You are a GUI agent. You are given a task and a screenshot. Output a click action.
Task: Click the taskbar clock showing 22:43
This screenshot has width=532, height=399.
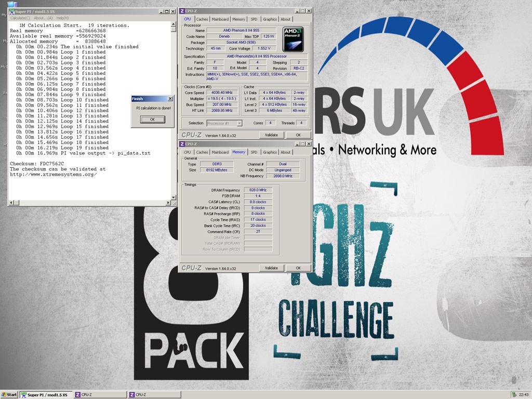pyautogui.click(x=524, y=395)
